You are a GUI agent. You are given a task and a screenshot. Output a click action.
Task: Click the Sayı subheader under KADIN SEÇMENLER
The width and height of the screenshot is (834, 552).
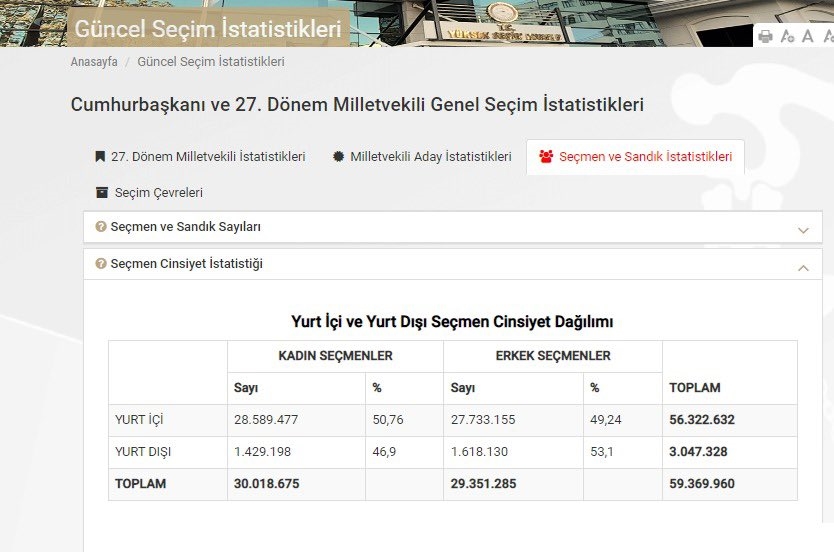click(x=246, y=388)
